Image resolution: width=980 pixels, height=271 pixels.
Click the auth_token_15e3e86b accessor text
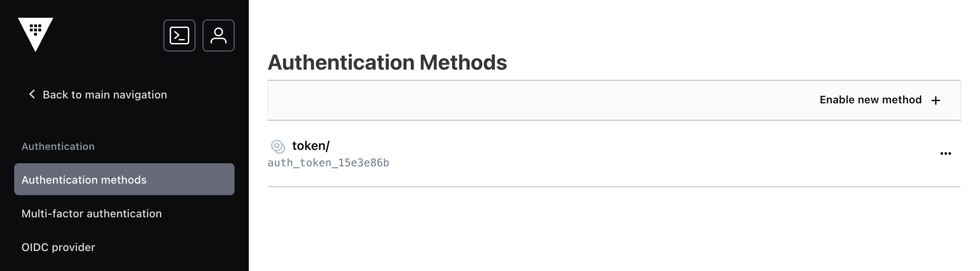click(328, 163)
